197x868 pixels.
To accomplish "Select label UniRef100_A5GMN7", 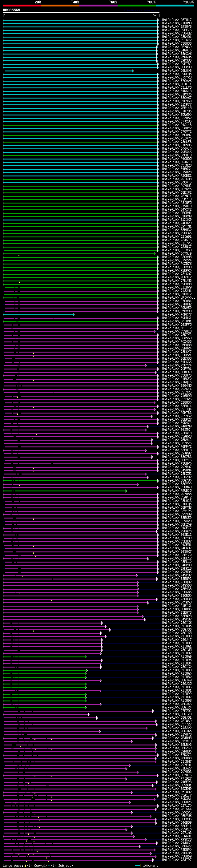I will (177, 135).
